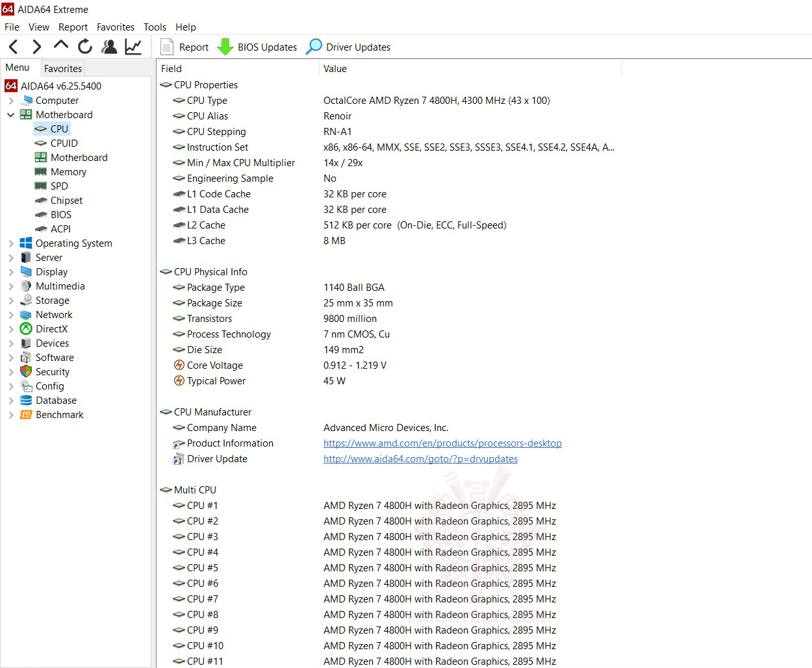Select the CPUID chip icon
Viewport: 812px width, 668px height.
(x=40, y=143)
